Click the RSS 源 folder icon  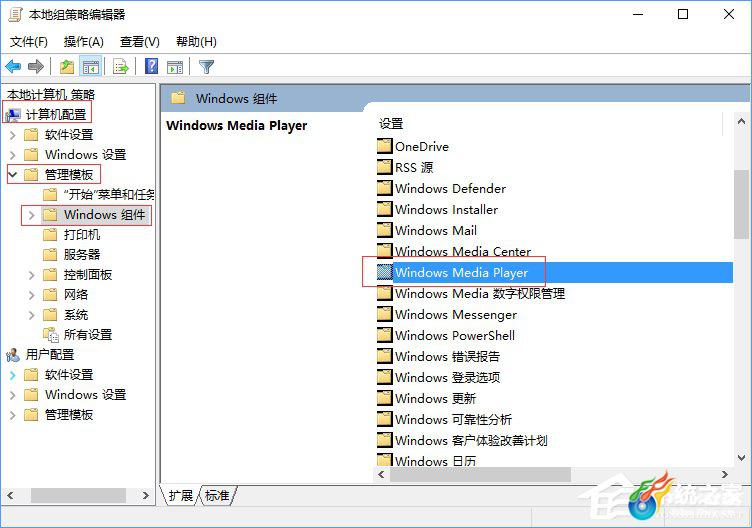tap(385, 167)
